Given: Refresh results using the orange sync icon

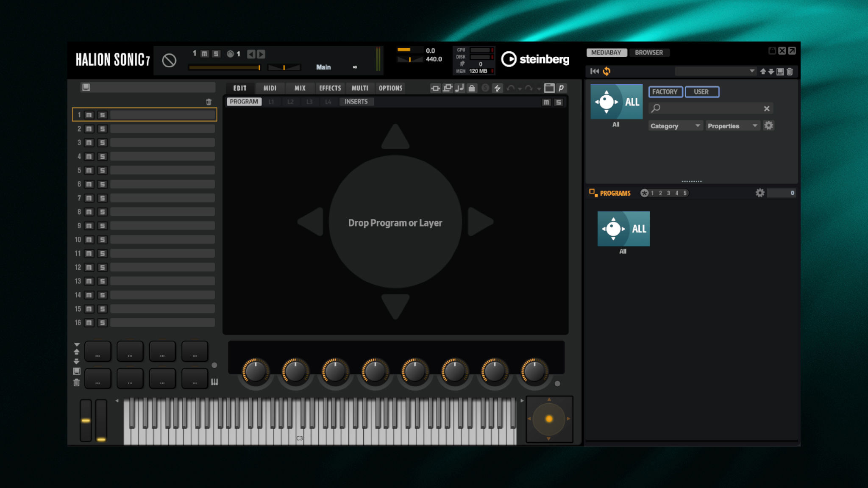Looking at the screenshot, I should pyautogui.click(x=606, y=72).
